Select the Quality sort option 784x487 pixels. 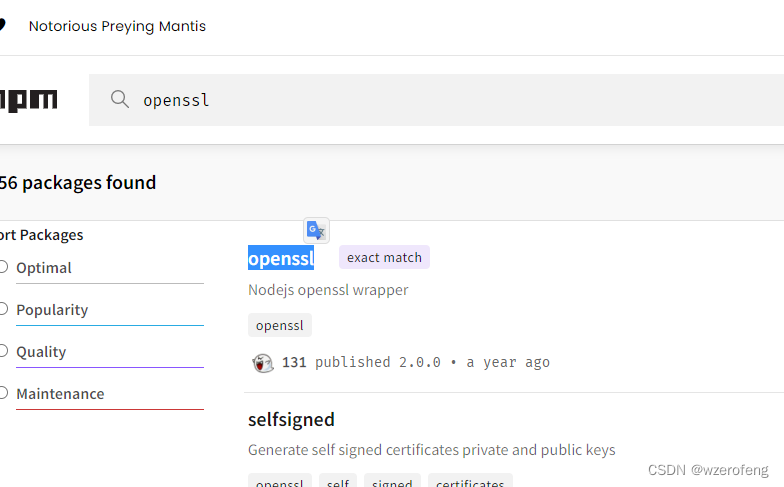pos(4,351)
